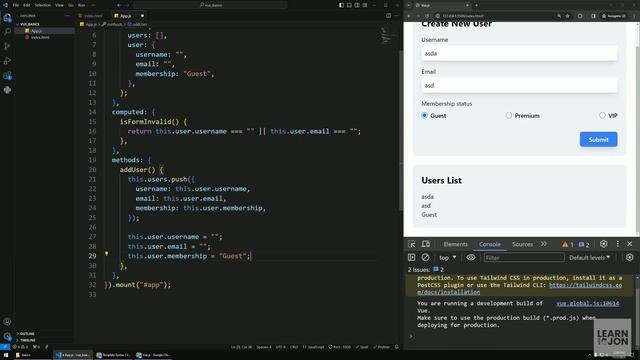Toggle the secondary side bar layout icon
The width and height of the screenshot is (640, 360).
tap(357, 5)
